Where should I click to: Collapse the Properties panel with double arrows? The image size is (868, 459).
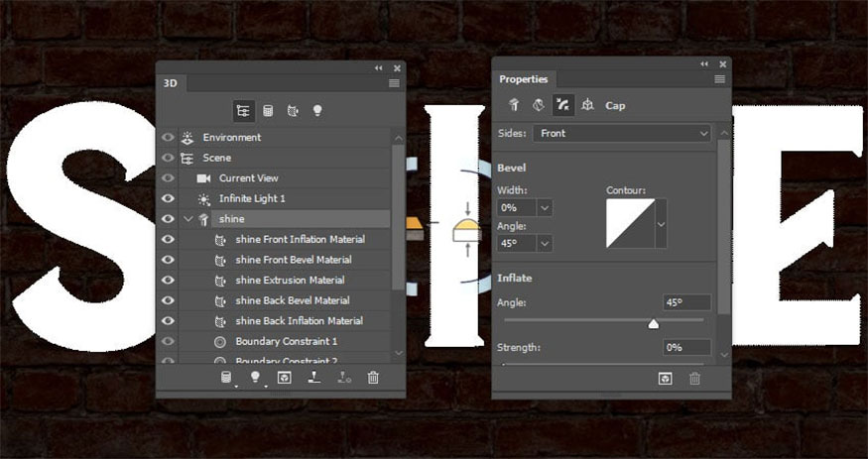click(x=704, y=64)
